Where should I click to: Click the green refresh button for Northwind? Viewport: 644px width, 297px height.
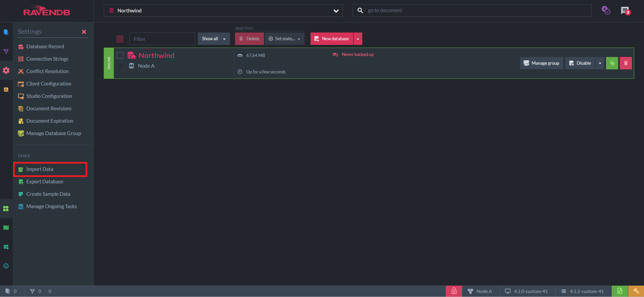click(x=612, y=63)
